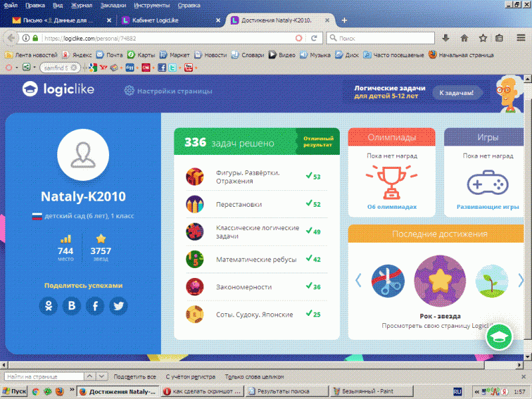Click the Математические ребусы icon
The width and height of the screenshot is (532, 399).
[x=195, y=259]
